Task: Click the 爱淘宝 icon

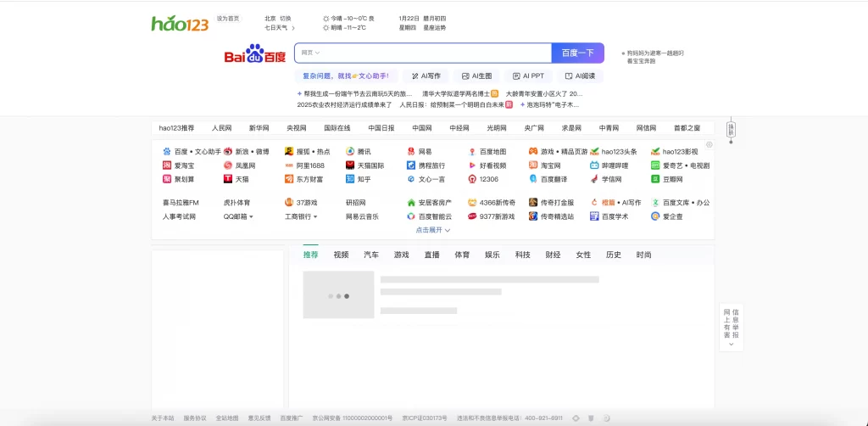Action: 167,165
